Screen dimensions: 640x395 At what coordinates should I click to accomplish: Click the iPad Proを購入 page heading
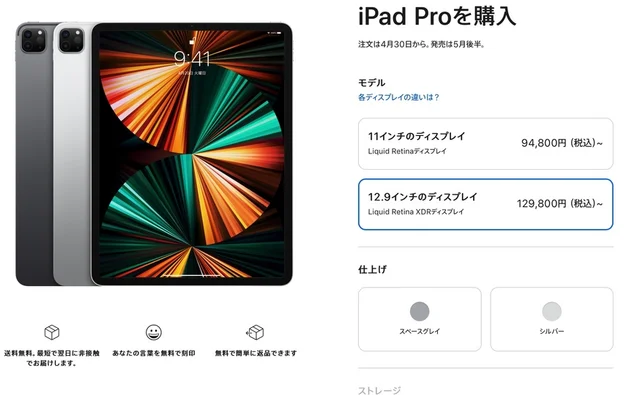point(437,17)
